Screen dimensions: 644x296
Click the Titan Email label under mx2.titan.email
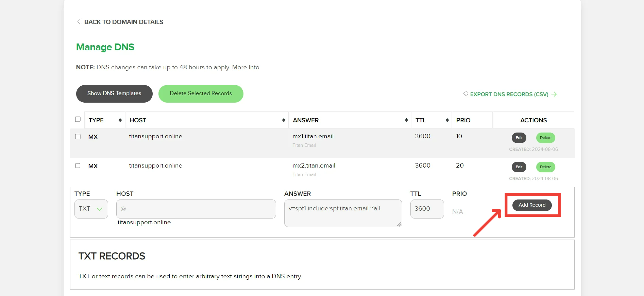coord(304,174)
